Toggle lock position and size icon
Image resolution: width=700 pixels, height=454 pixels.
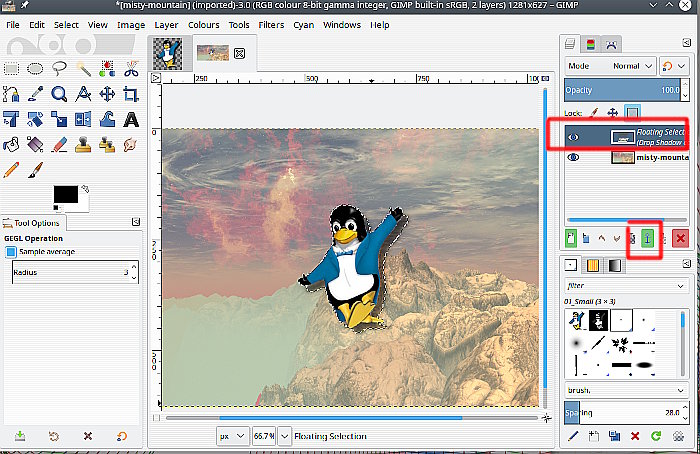[612, 112]
